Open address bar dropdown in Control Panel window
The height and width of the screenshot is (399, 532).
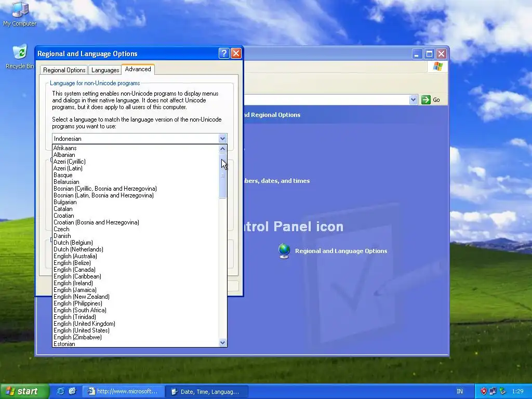pos(413,100)
